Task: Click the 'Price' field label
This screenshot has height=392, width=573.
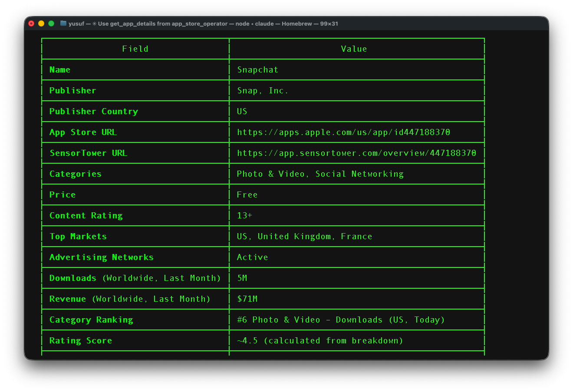Action: tap(63, 195)
